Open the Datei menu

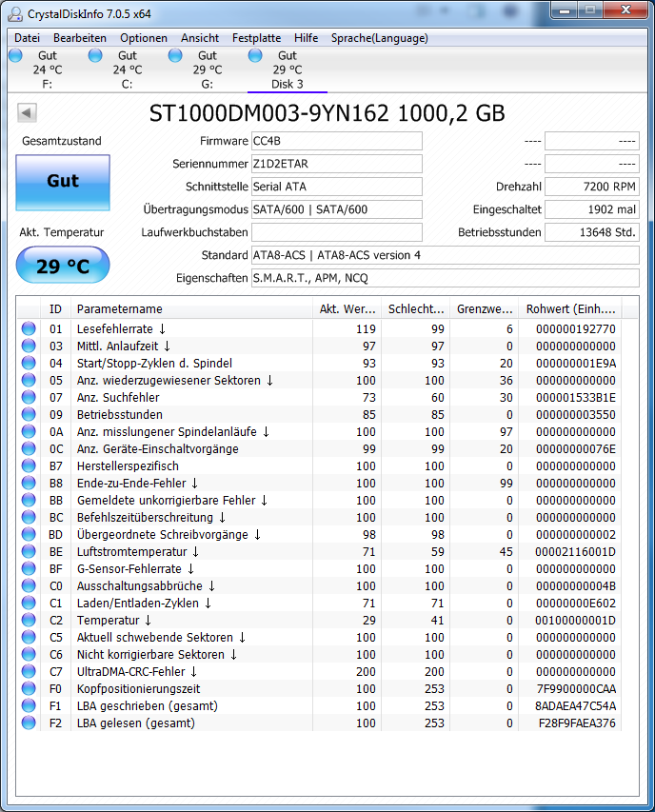click(x=27, y=38)
